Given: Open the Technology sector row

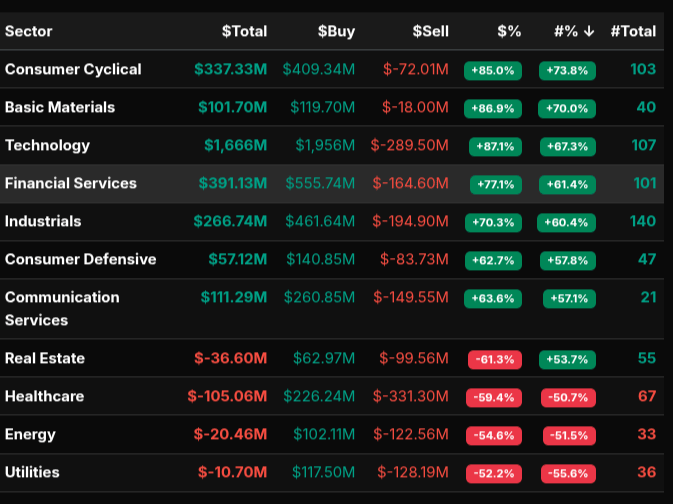Looking at the screenshot, I should 47,145.
